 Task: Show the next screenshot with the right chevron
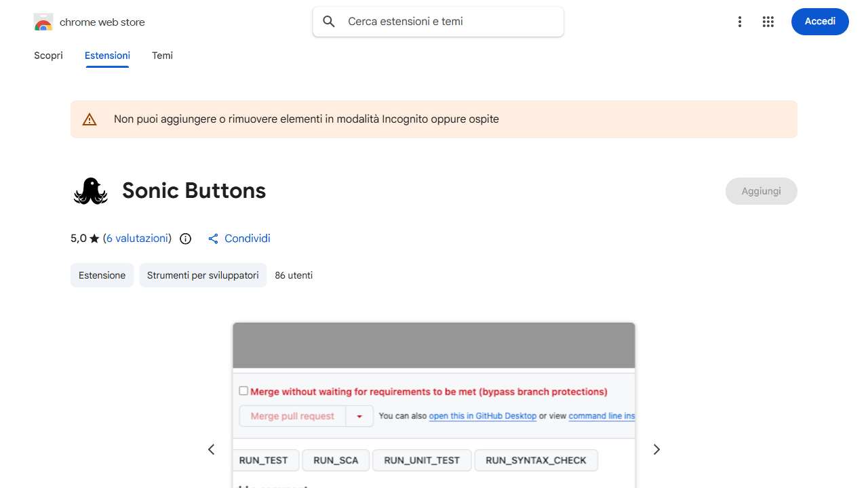click(x=656, y=449)
